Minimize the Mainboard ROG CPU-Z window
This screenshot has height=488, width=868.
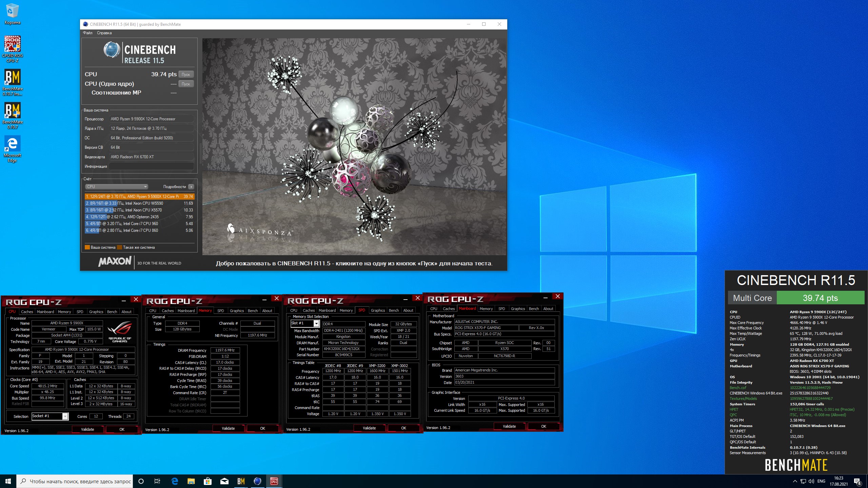click(x=546, y=297)
